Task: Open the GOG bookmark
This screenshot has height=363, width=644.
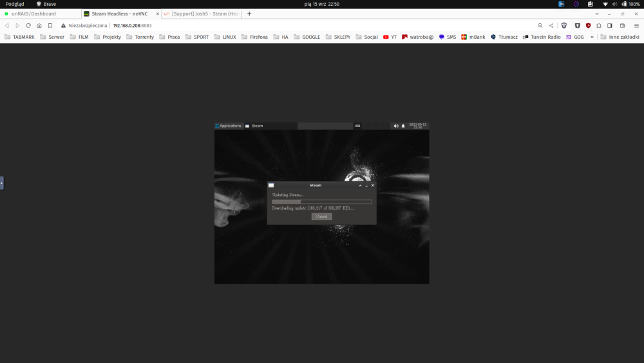Action: [x=575, y=37]
